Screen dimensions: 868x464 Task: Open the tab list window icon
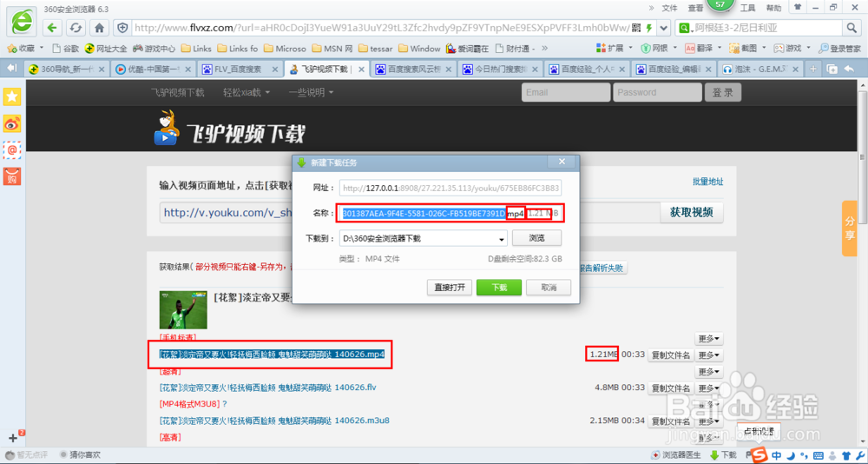point(832,69)
